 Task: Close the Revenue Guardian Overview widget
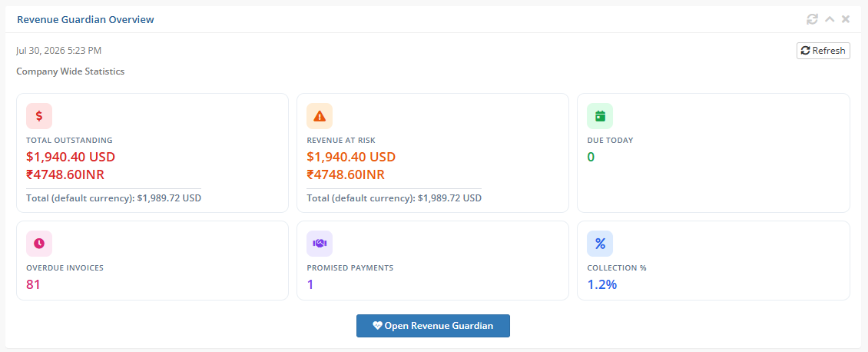tap(845, 19)
